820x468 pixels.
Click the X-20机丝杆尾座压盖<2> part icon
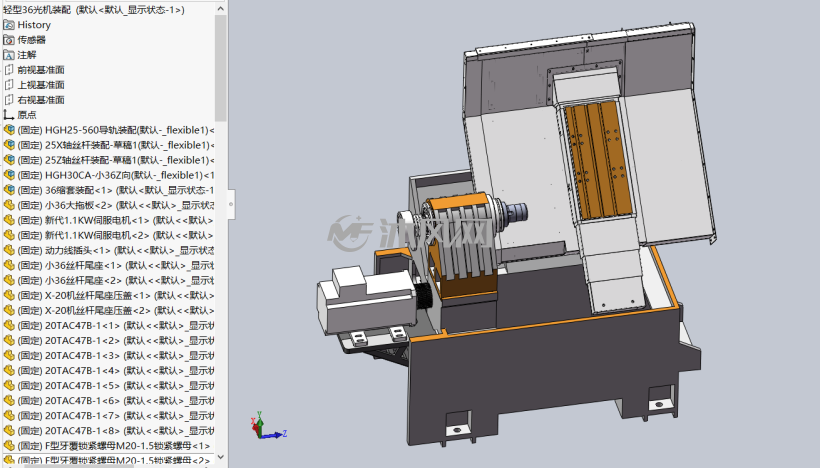click(x=8, y=311)
